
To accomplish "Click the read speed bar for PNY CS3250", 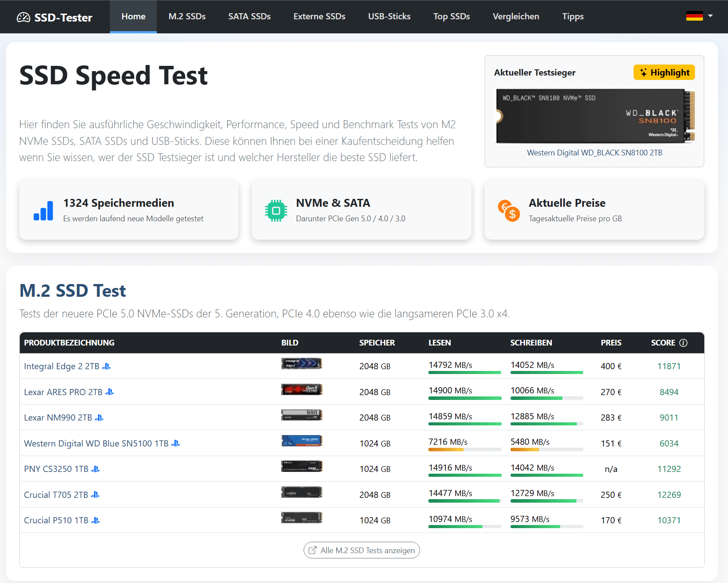I will 465,475.
